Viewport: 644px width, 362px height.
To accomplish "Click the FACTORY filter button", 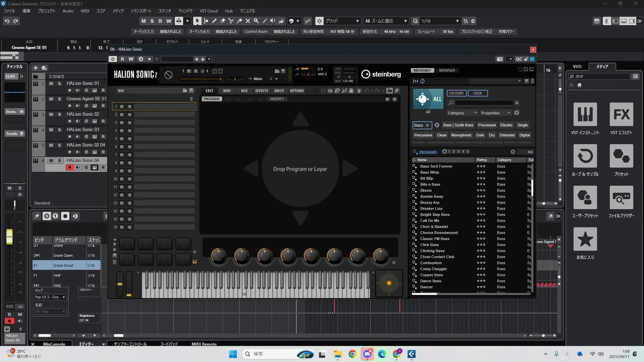I will 456,93.
